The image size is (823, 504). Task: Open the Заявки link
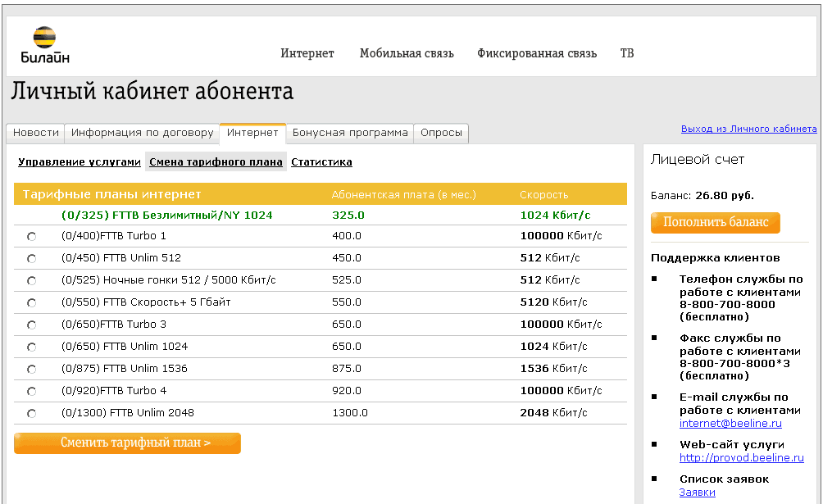point(697,493)
